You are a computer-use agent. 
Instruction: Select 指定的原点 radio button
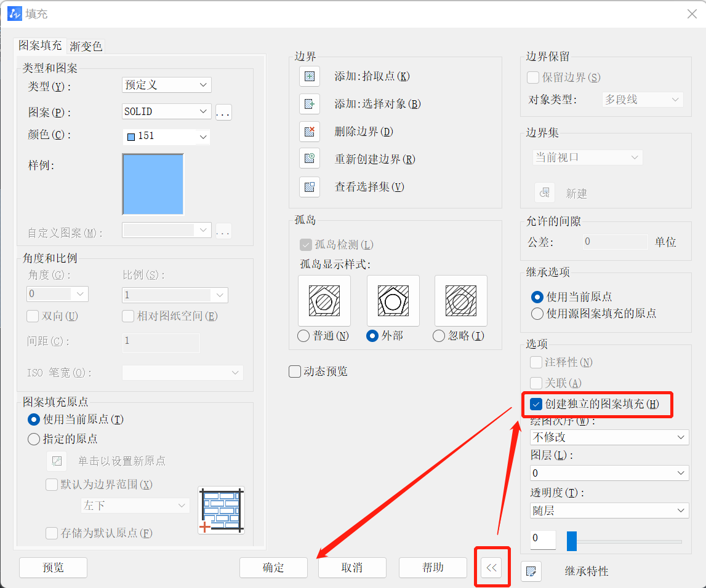[x=34, y=439]
